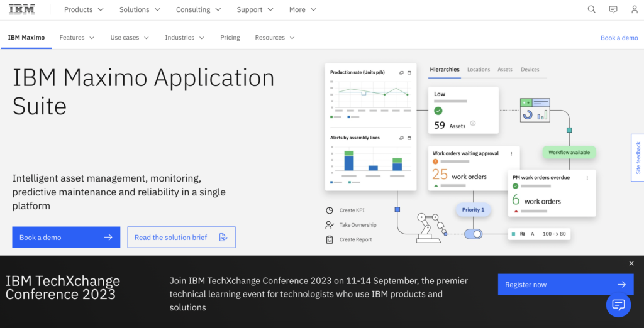Click the Production rate calendar icon
Screen dimensions: 644x328
(x=409, y=73)
